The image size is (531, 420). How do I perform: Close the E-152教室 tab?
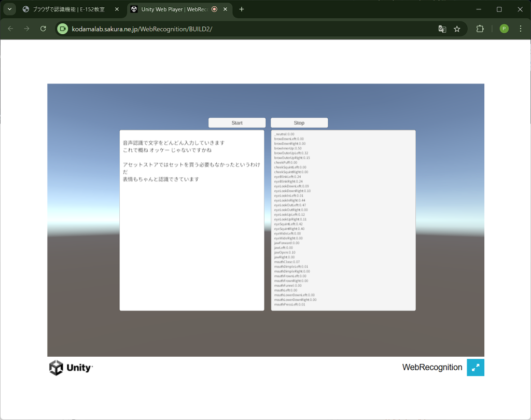(117, 9)
